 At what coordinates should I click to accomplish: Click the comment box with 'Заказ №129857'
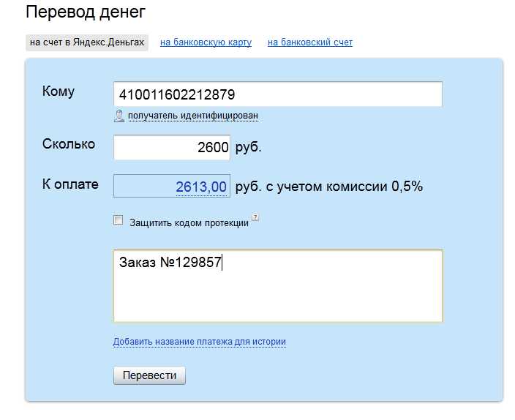(278, 286)
